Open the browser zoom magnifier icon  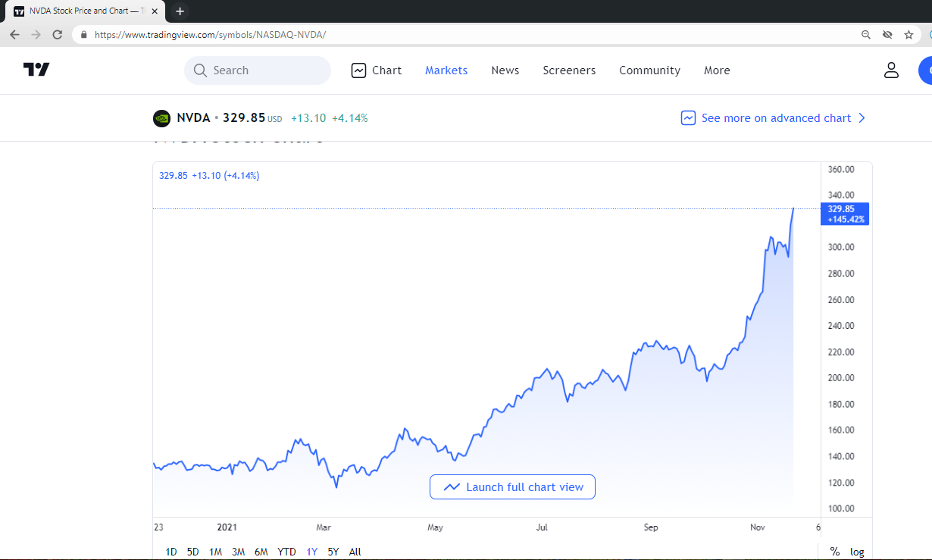coord(866,35)
